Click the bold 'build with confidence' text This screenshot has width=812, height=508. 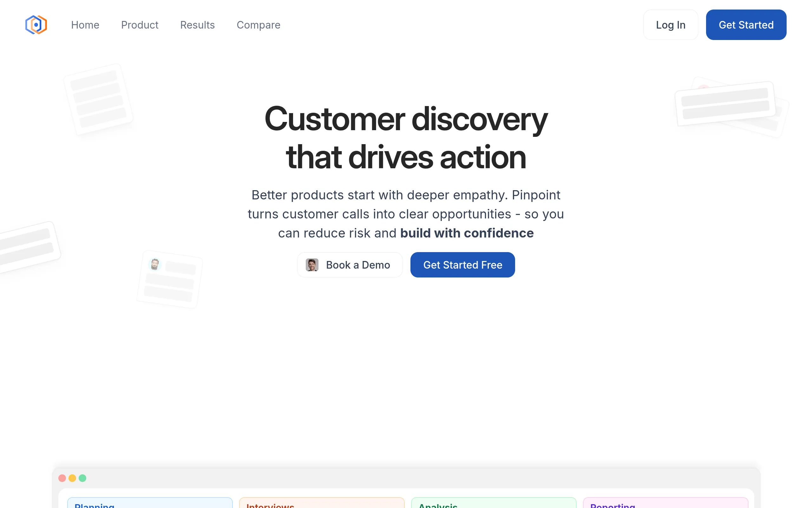(x=467, y=233)
